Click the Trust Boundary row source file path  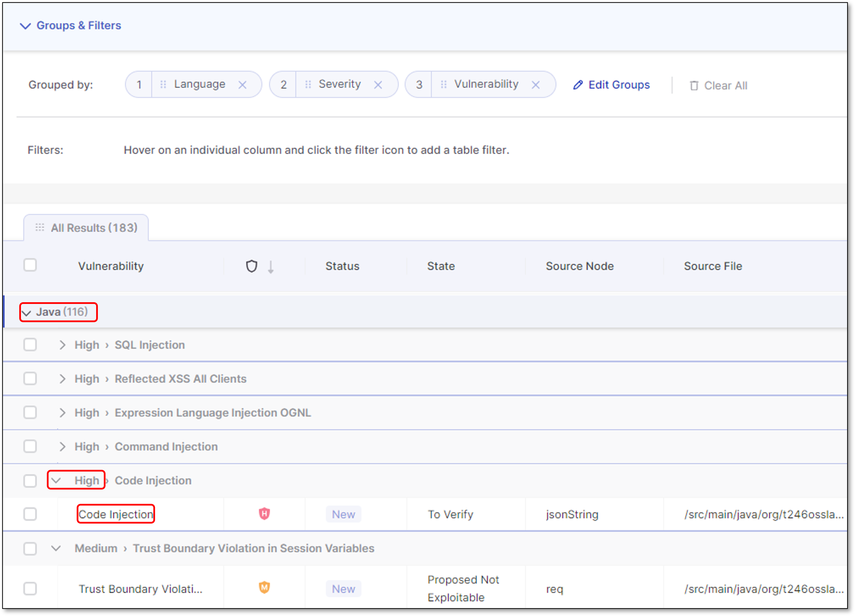coord(764,589)
